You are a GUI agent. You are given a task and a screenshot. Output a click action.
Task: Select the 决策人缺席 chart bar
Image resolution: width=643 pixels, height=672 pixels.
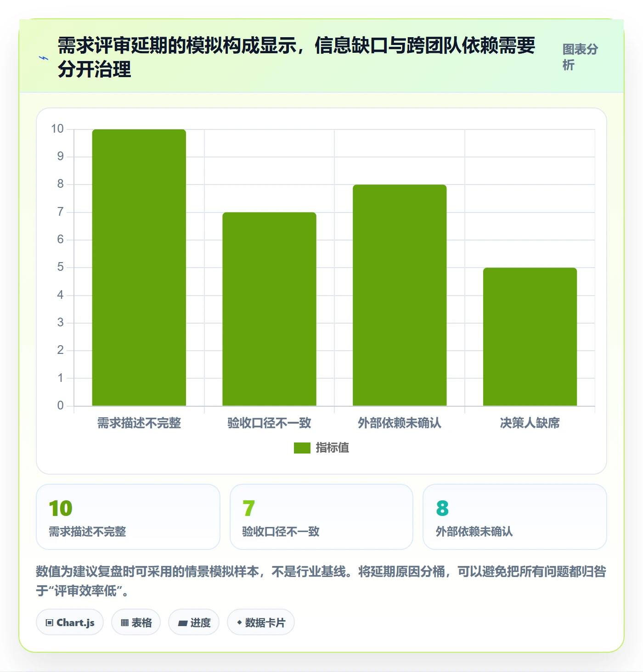pyautogui.click(x=530, y=337)
